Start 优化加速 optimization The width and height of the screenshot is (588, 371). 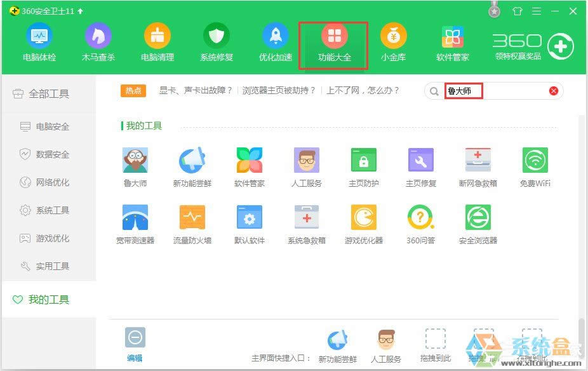[275, 41]
